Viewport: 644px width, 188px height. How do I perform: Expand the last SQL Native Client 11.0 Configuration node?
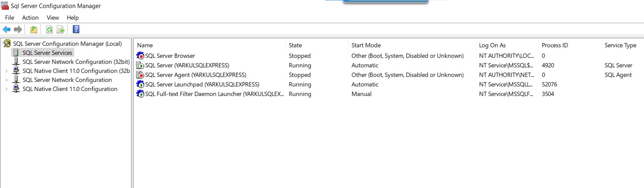tap(6, 89)
